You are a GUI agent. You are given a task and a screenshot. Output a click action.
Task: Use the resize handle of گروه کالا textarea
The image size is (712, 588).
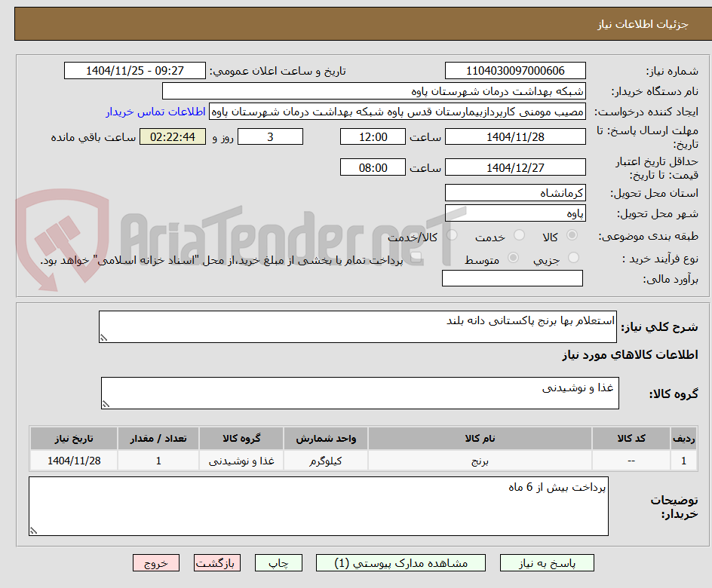click(x=106, y=404)
